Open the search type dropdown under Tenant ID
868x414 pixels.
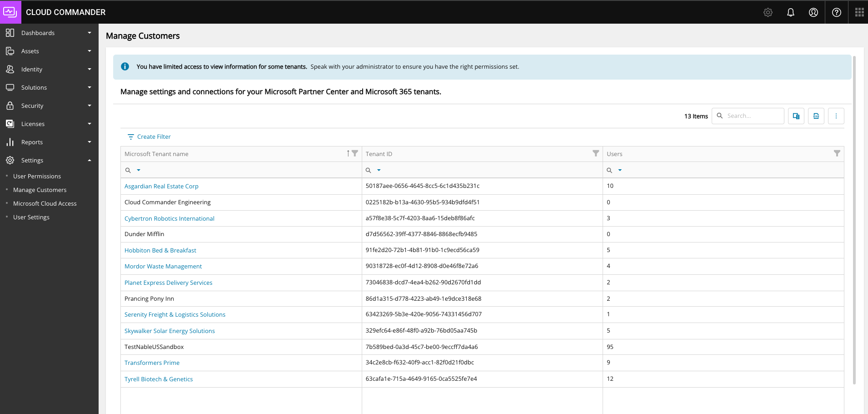(x=379, y=170)
